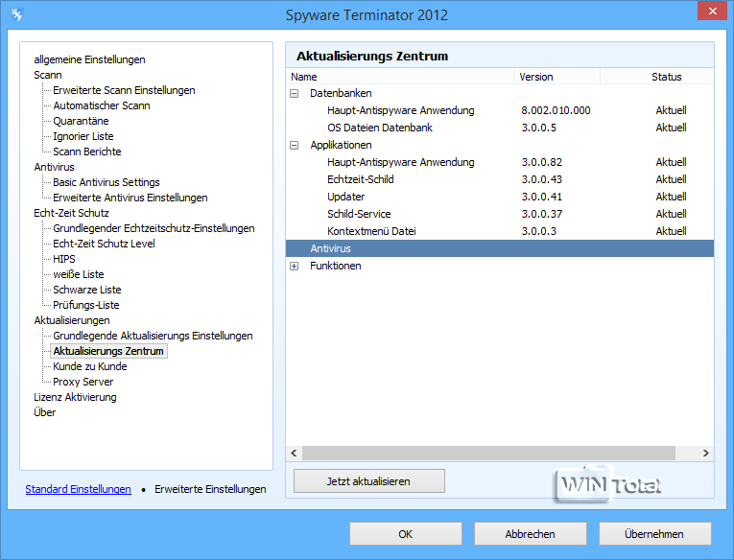Open Echt-Zeit Schutz Level

104,244
